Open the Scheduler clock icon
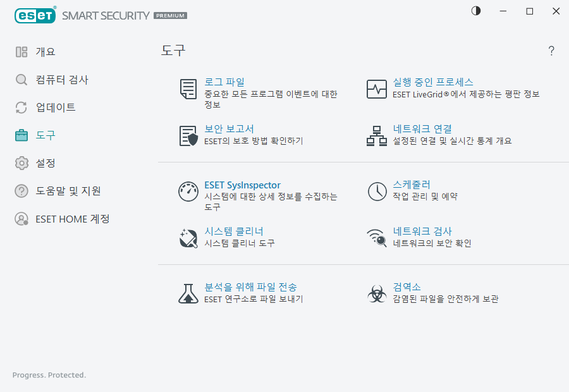The image size is (569, 392). point(377,191)
